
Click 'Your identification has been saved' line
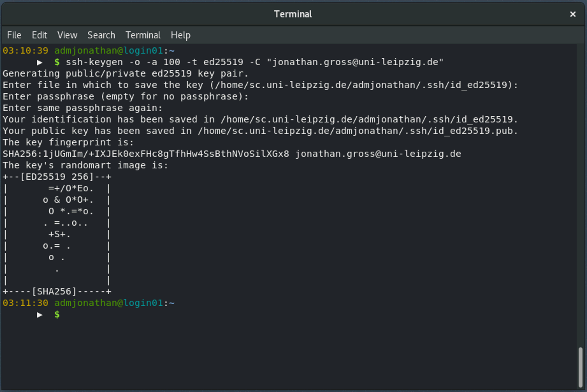pyautogui.click(x=260, y=120)
